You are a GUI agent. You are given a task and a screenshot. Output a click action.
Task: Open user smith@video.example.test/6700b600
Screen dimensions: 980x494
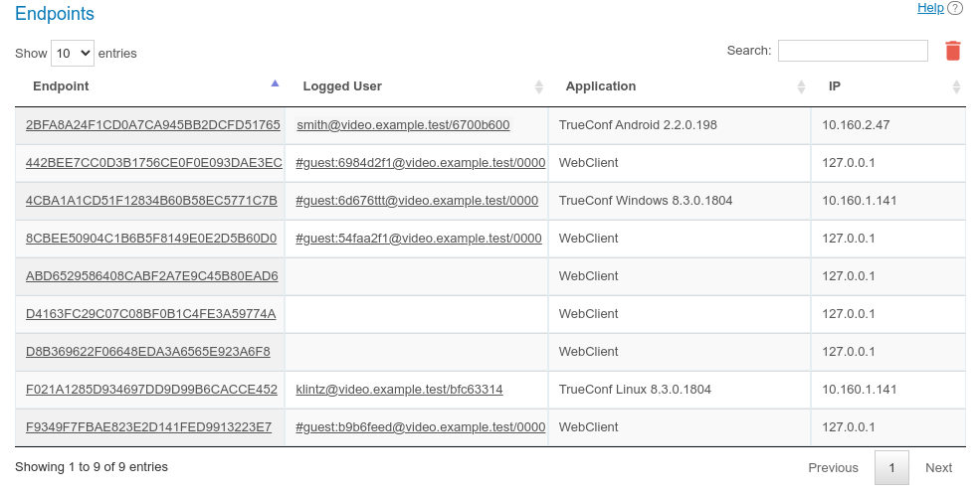[403, 125]
